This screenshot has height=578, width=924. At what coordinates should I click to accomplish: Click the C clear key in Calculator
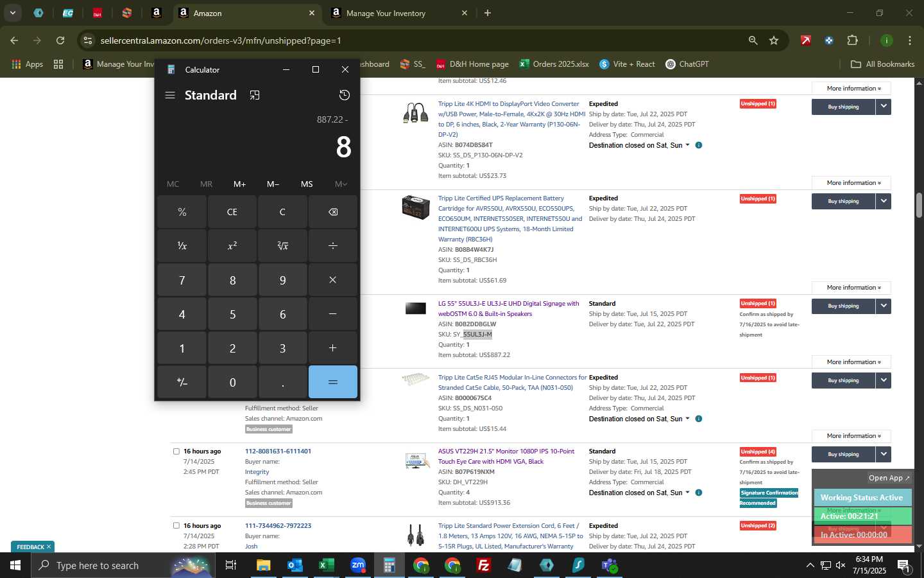[282, 212]
